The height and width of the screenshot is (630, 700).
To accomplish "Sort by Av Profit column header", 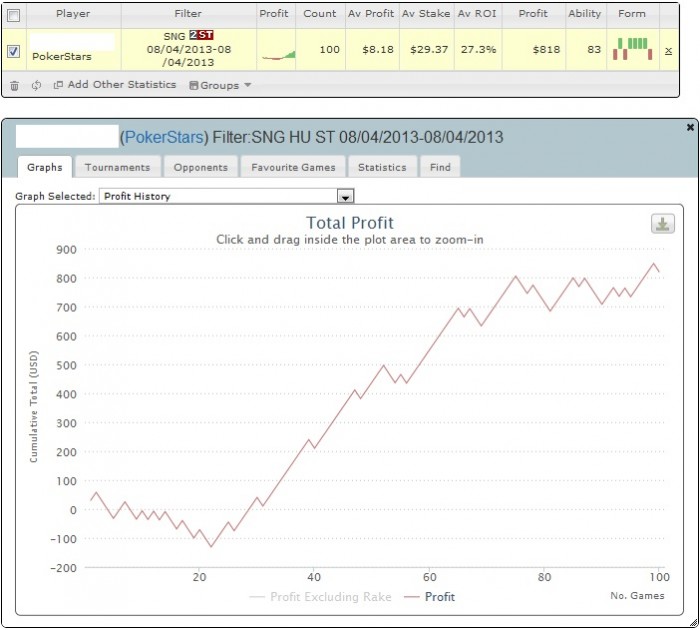I will pos(371,14).
